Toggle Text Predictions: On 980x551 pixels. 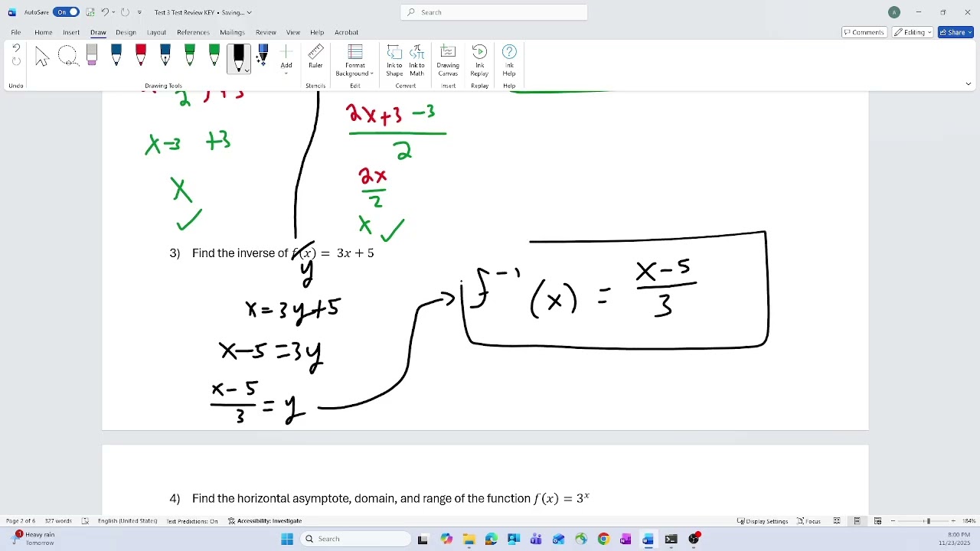point(192,521)
